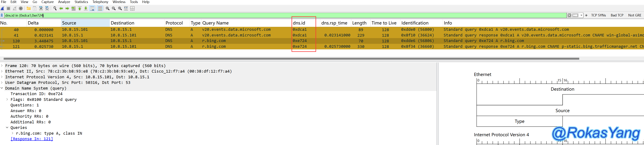This screenshot has height=145, width=644.
Task: Toggle auto-scroll during live capture
Action: pyautogui.click(x=92, y=8)
